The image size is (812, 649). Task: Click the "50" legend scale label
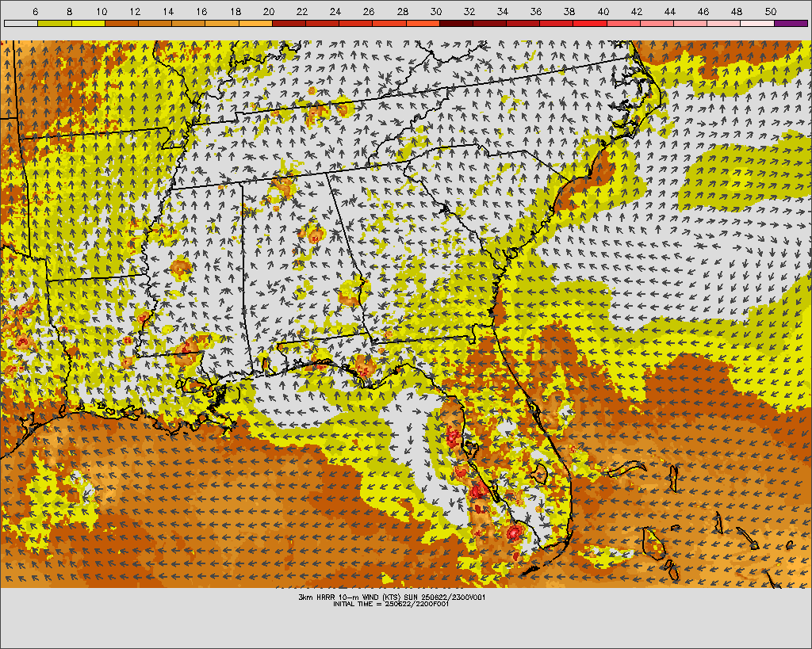[771, 11]
